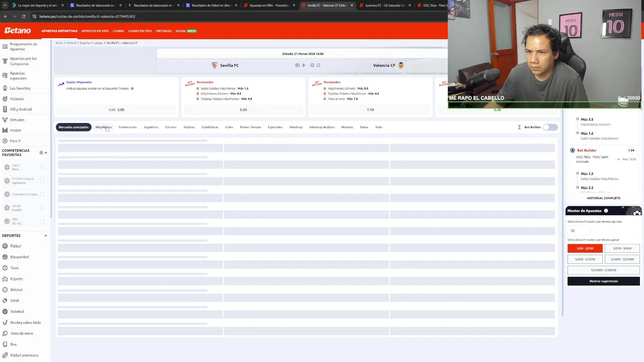Image resolution: width=644 pixels, height=362 pixels.
Task: Go to Casino en Vivo menu
Action: 140,31
